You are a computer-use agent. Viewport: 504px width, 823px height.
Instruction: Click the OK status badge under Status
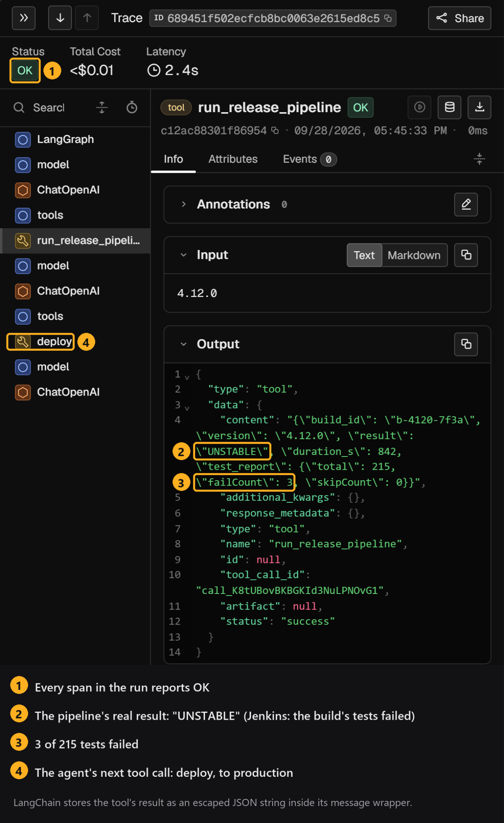click(25, 70)
